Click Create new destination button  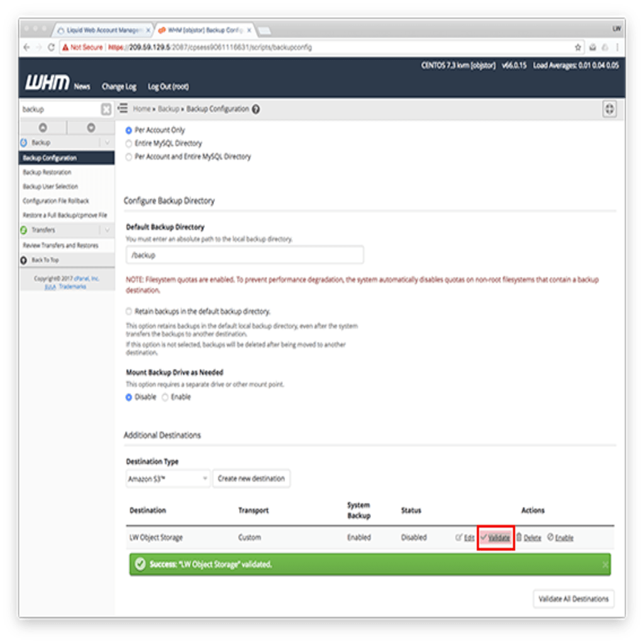tap(252, 479)
